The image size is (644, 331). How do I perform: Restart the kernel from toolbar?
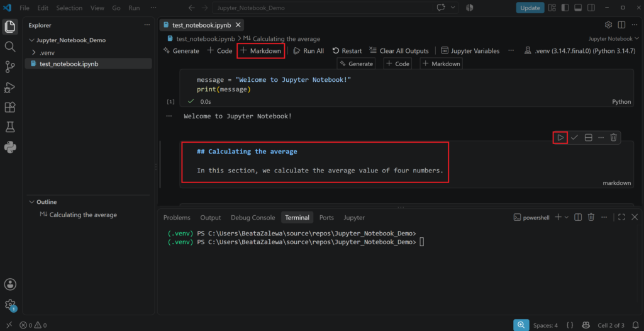[347, 51]
